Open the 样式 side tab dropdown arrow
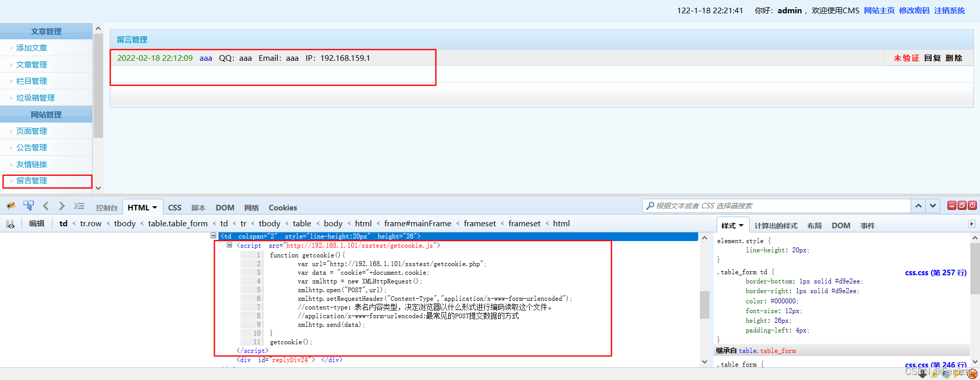 741,225
